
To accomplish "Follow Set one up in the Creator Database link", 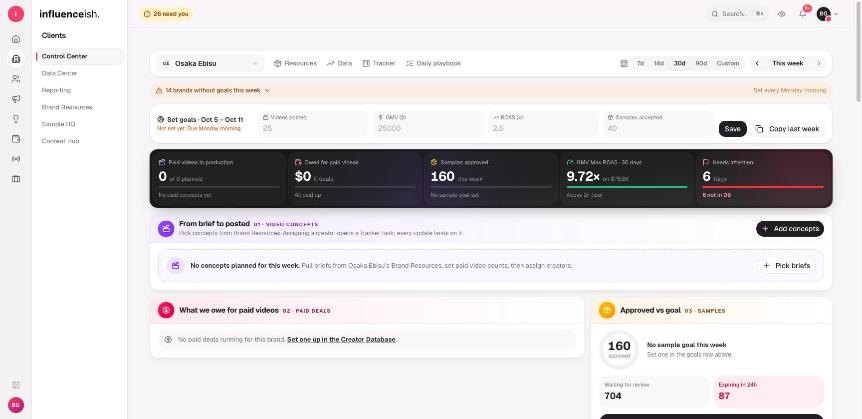I will coord(341,340).
